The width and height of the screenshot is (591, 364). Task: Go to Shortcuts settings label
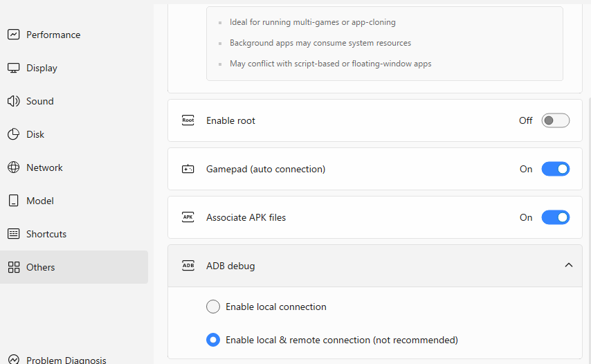[46, 234]
